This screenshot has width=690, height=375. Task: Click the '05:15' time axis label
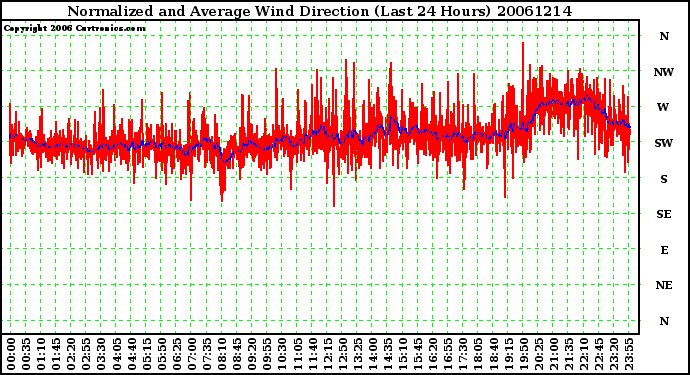147,354
